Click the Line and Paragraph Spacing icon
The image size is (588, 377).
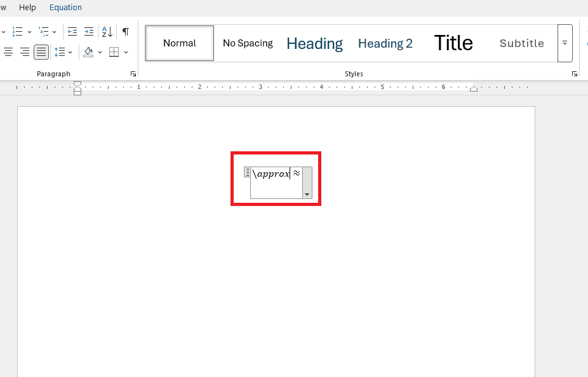pos(60,52)
